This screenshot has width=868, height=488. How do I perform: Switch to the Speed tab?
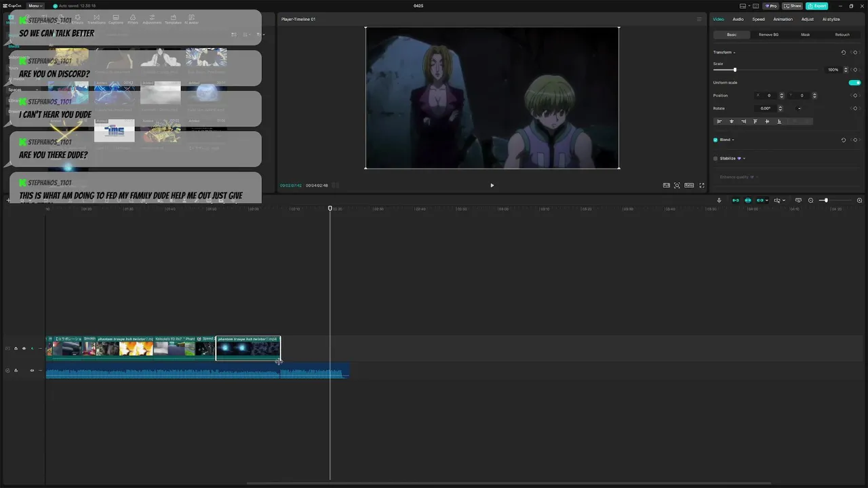[x=758, y=19]
